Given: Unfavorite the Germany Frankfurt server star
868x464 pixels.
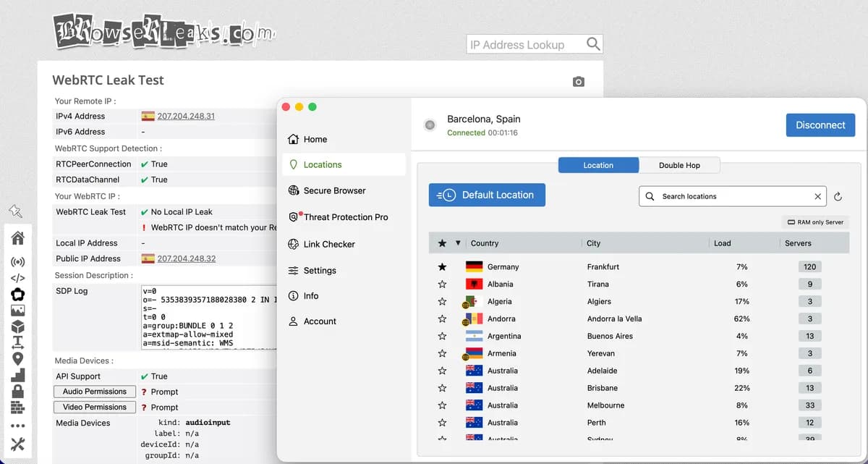Looking at the screenshot, I should pyautogui.click(x=442, y=267).
